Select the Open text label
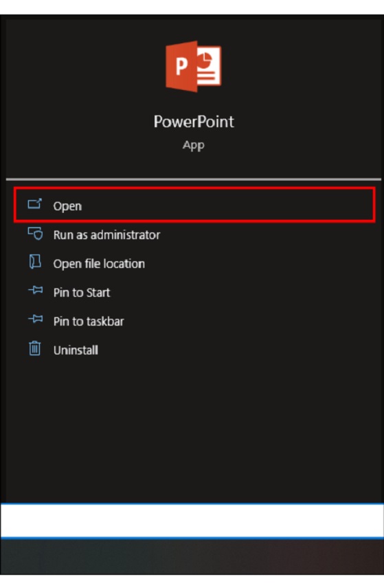The image size is (384, 588). (x=67, y=206)
